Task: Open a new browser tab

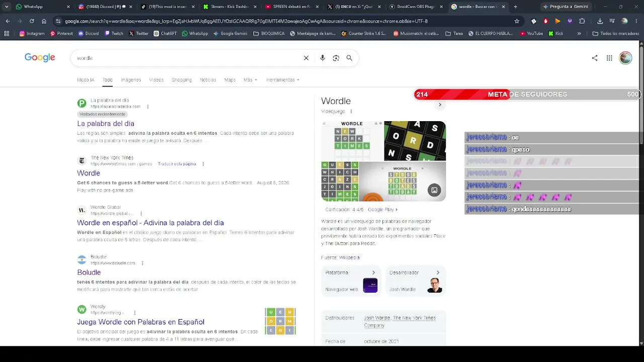Action: 515,7
